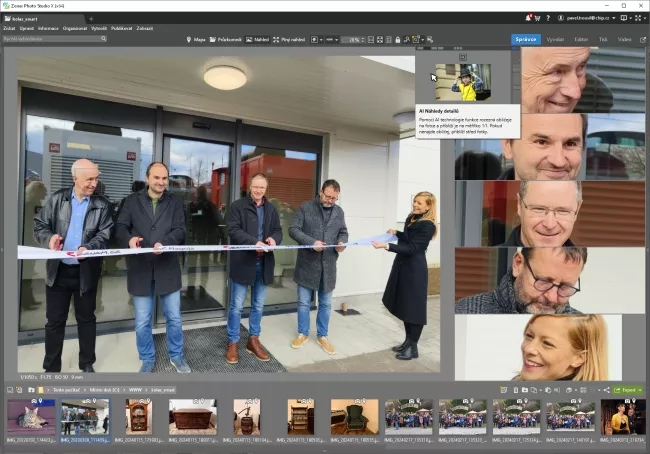
Task: Switch to the Vyvolat module tab
Action: coord(554,39)
